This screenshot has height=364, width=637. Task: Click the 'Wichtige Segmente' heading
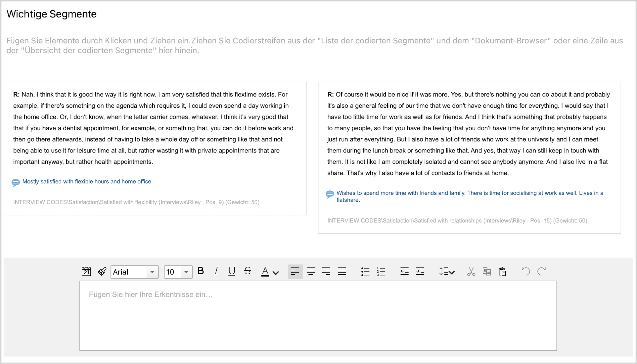(52, 14)
